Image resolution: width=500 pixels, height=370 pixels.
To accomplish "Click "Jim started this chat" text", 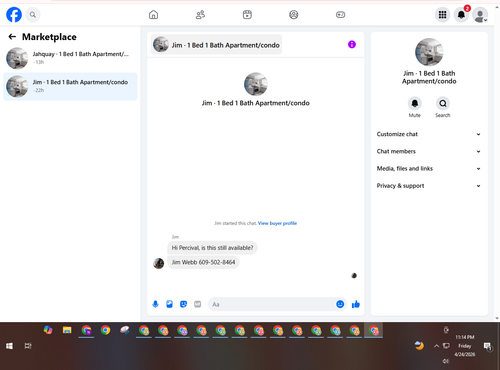I will pos(235,223).
